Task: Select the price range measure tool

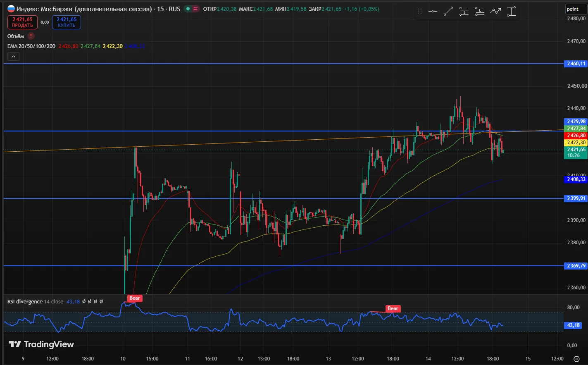Action: (x=511, y=12)
